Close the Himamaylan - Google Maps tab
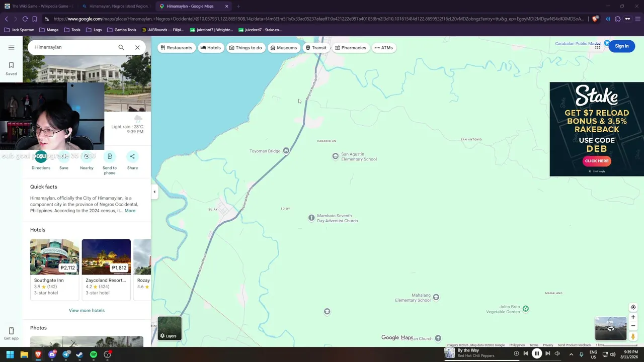Viewport: 644px width, 362px height. [x=226, y=7]
